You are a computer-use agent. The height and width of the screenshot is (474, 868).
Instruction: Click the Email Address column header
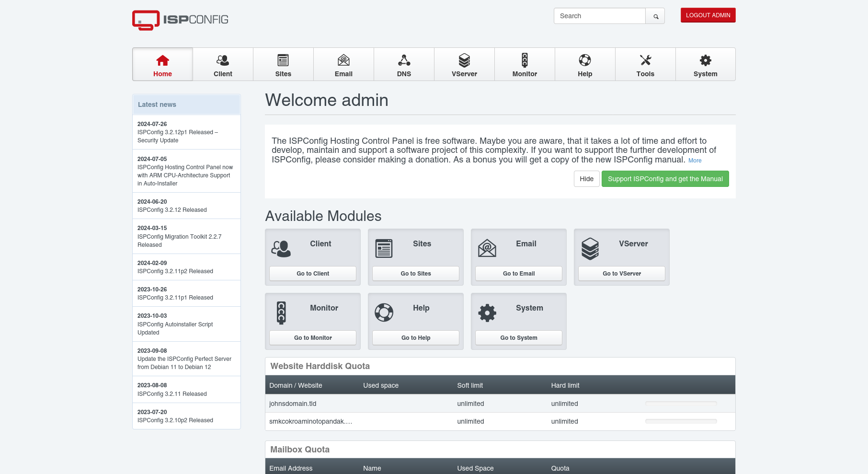click(x=291, y=468)
